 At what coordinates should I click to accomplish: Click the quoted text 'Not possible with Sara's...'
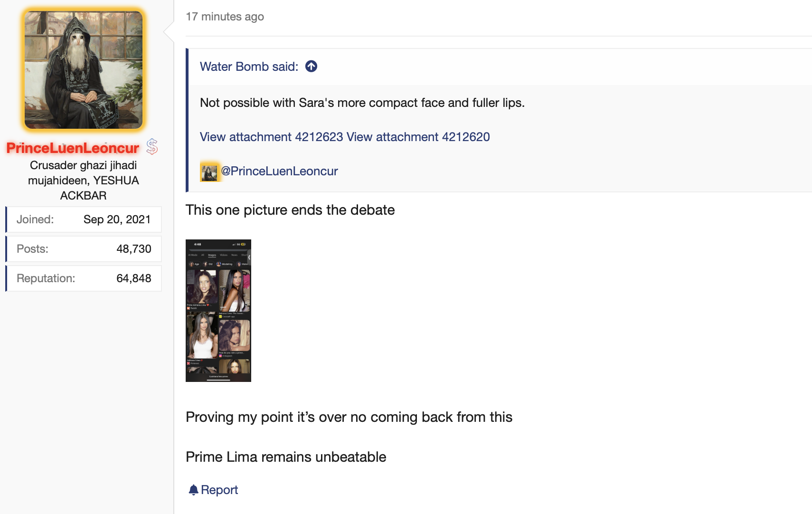(362, 103)
